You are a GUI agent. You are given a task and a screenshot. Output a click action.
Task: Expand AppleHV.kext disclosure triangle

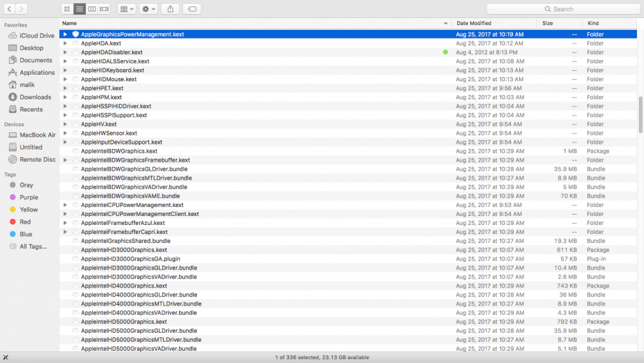(x=65, y=124)
